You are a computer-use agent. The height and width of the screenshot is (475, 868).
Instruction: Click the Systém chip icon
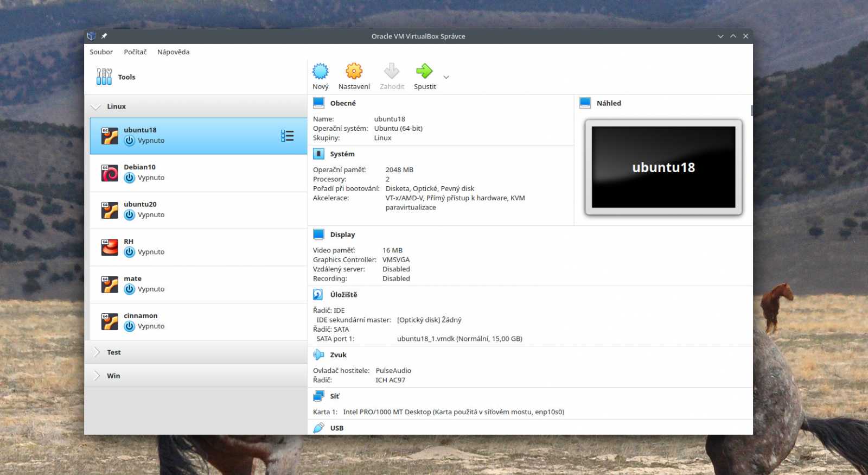point(319,154)
